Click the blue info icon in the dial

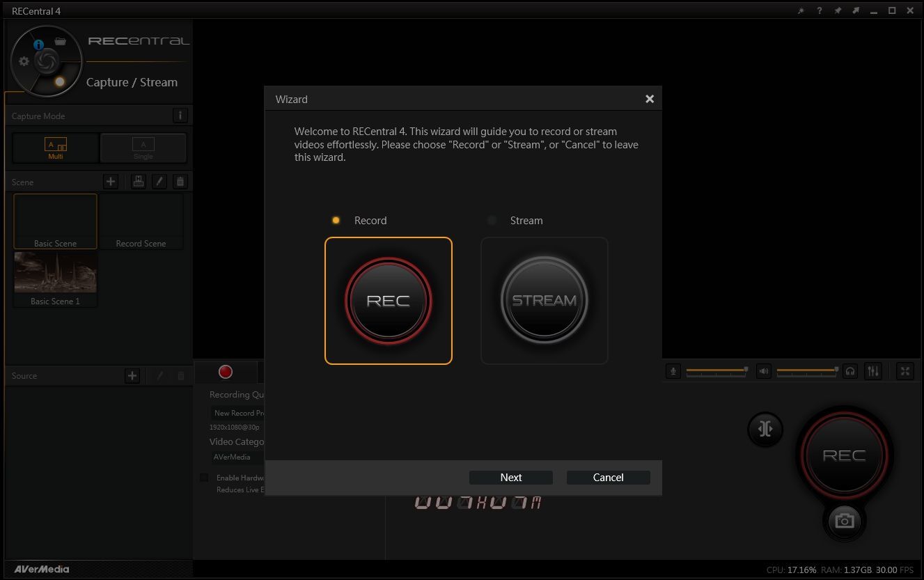(39, 45)
